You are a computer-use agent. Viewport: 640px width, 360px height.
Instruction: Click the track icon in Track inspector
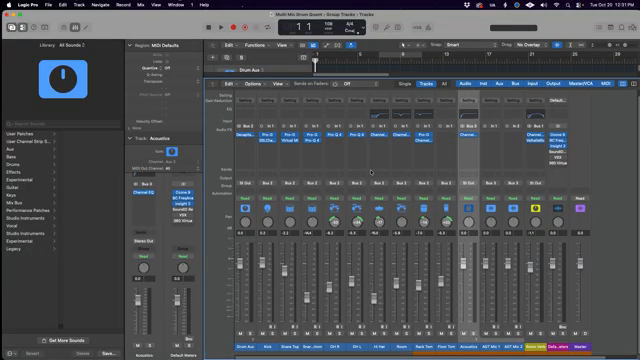click(x=172, y=152)
